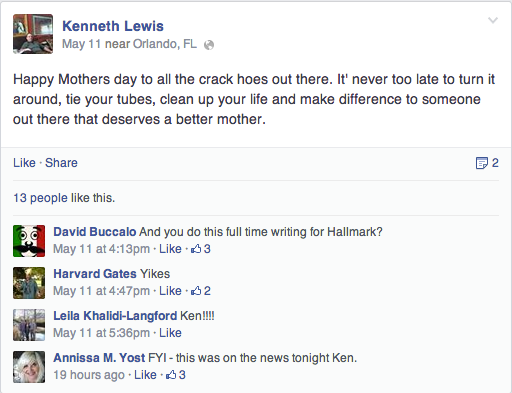This screenshot has width=512, height=393.
Task: Open Kenneth Lewis profile picture
Action: (x=33, y=34)
